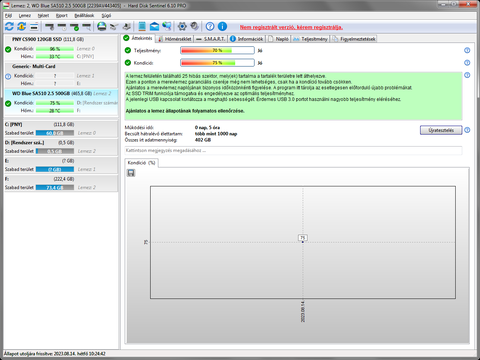Select the Generic- Multi-Card disk
The width and height of the screenshot is (480, 360).
(61, 75)
